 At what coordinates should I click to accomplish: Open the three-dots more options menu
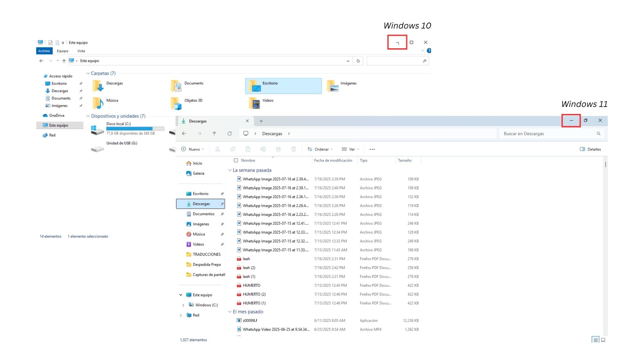coord(372,149)
